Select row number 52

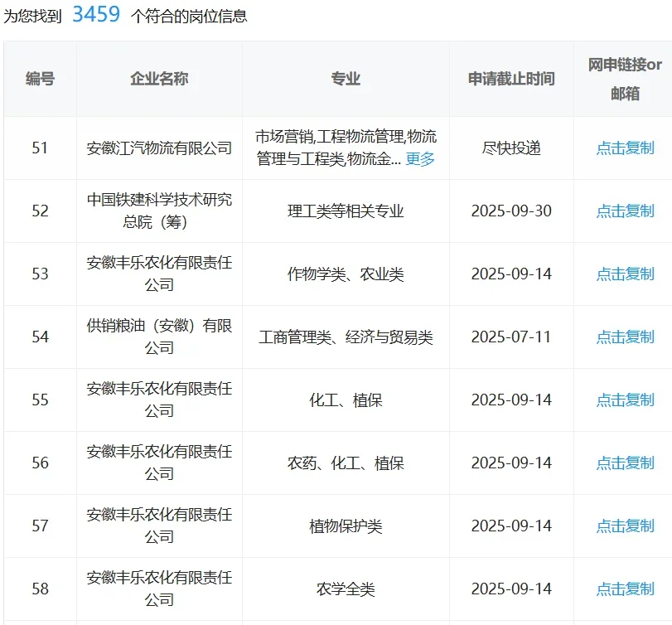(40, 211)
